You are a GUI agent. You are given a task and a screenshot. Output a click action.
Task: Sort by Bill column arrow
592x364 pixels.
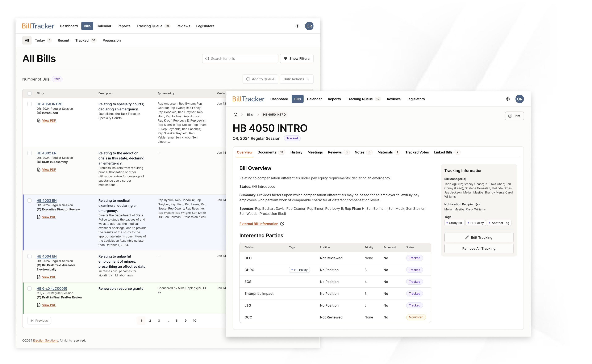pos(43,93)
